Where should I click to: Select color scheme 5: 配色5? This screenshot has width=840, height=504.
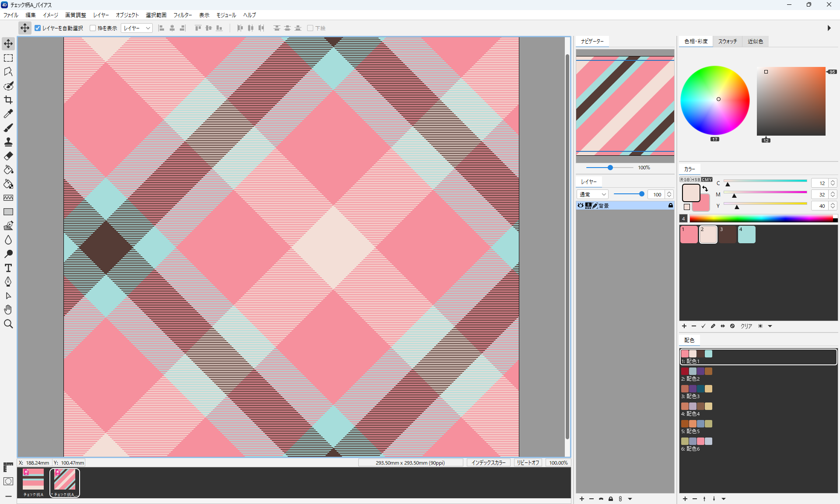point(758,427)
